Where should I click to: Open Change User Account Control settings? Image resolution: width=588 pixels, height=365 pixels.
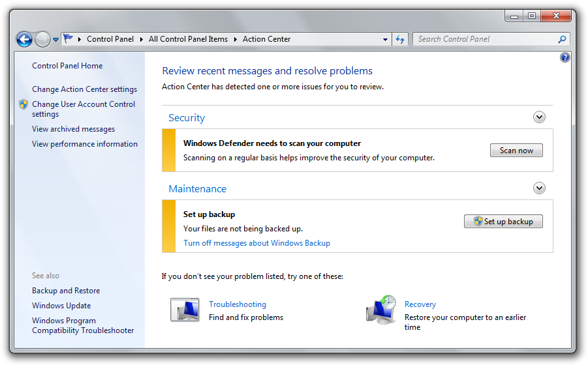point(84,109)
